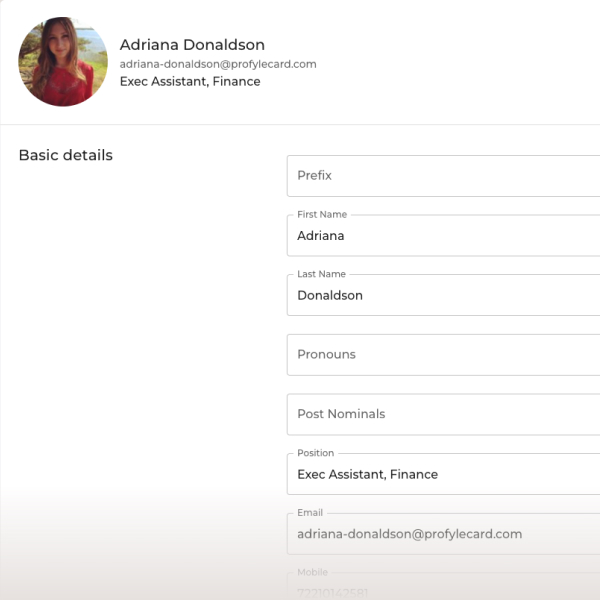The height and width of the screenshot is (600, 600).
Task: Click the header Exec Assistant, Finance subtitle
Action: pyautogui.click(x=190, y=81)
